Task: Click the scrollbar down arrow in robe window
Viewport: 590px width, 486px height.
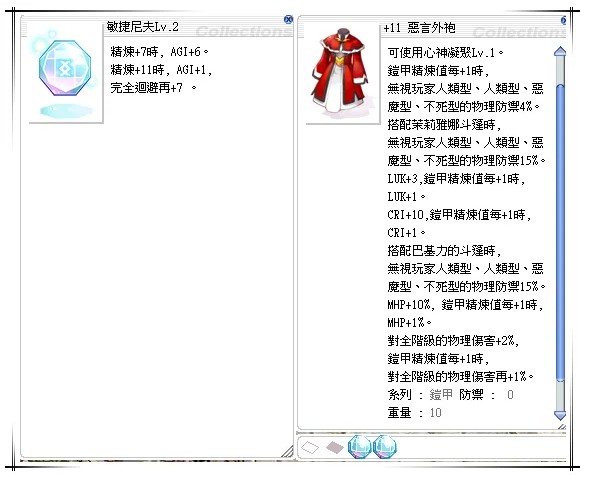Action: 560,415
